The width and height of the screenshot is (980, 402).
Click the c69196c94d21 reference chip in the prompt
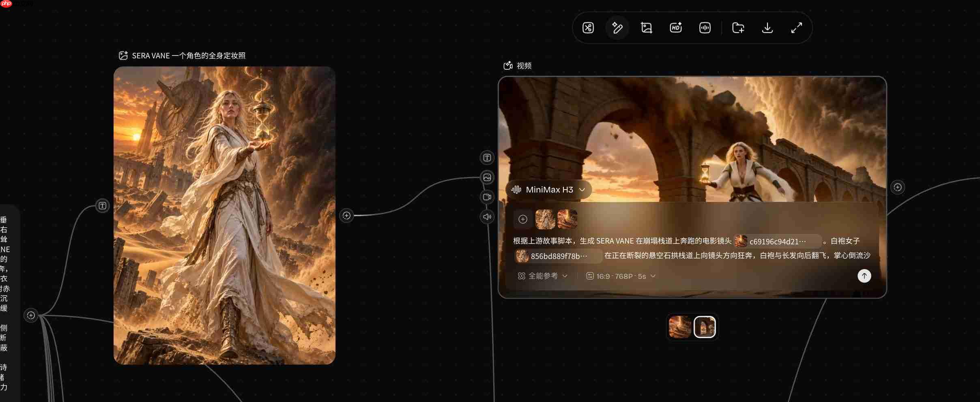pyautogui.click(x=778, y=242)
